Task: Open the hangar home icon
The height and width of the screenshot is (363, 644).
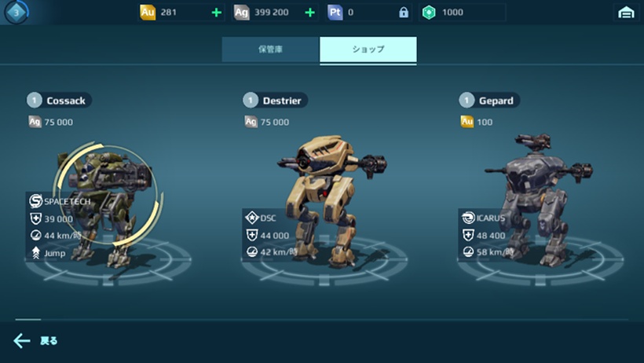Action: (x=626, y=13)
